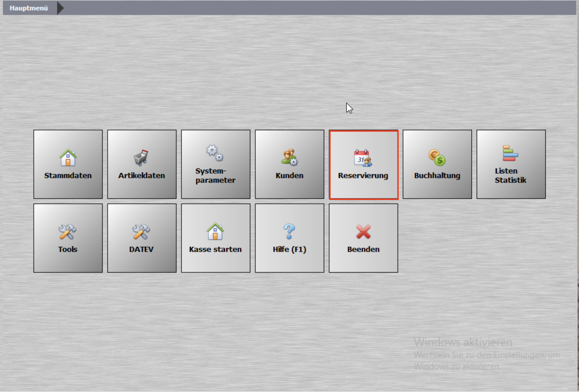
Task: Click the 'System-parameter' text label
Action: coord(215,176)
